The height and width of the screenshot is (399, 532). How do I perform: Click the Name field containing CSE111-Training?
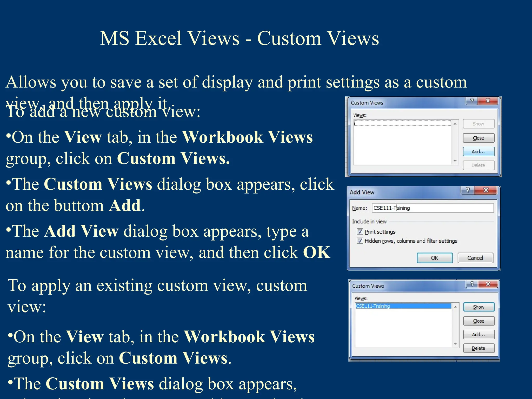(x=433, y=208)
